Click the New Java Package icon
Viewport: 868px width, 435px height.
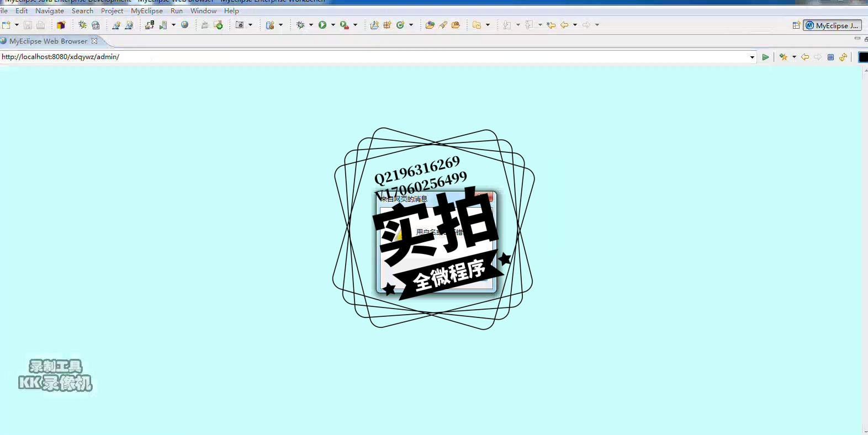click(x=387, y=25)
